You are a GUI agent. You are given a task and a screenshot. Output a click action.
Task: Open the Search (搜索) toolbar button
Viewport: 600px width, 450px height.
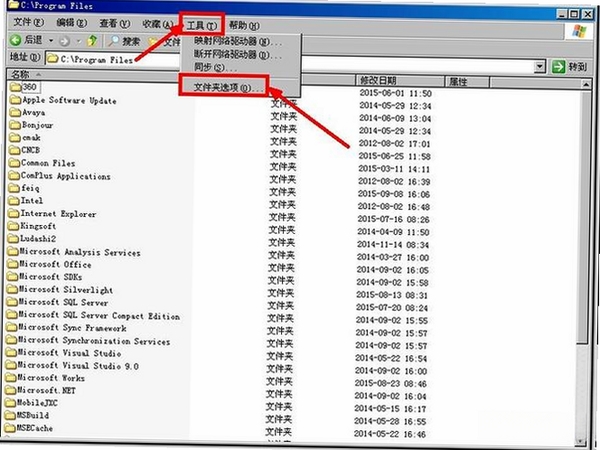124,41
